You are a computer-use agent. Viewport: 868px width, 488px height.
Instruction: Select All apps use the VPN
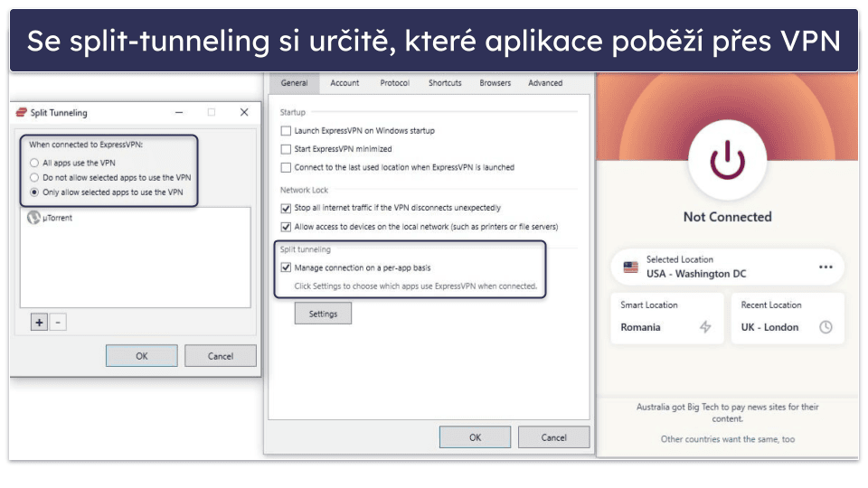coord(34,163)
